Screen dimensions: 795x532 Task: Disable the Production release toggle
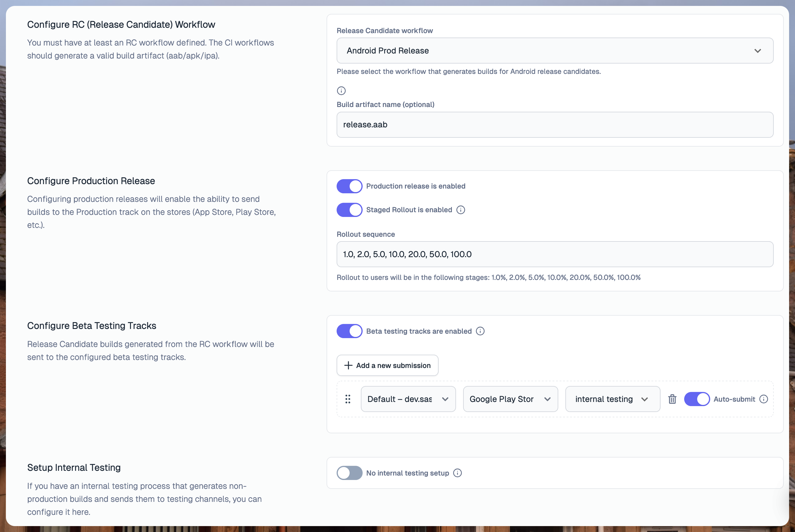(x=349, y=186)
